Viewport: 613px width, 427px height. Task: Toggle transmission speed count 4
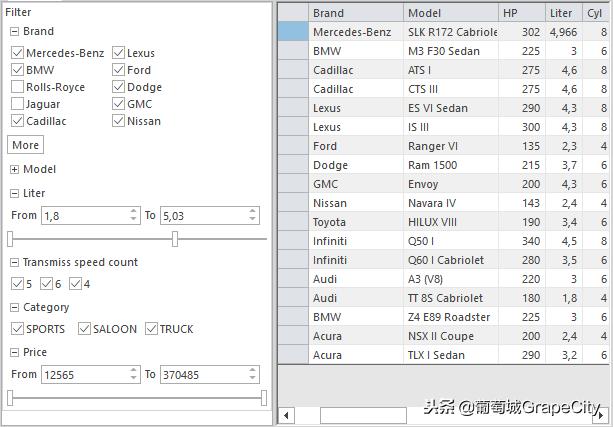75,284
